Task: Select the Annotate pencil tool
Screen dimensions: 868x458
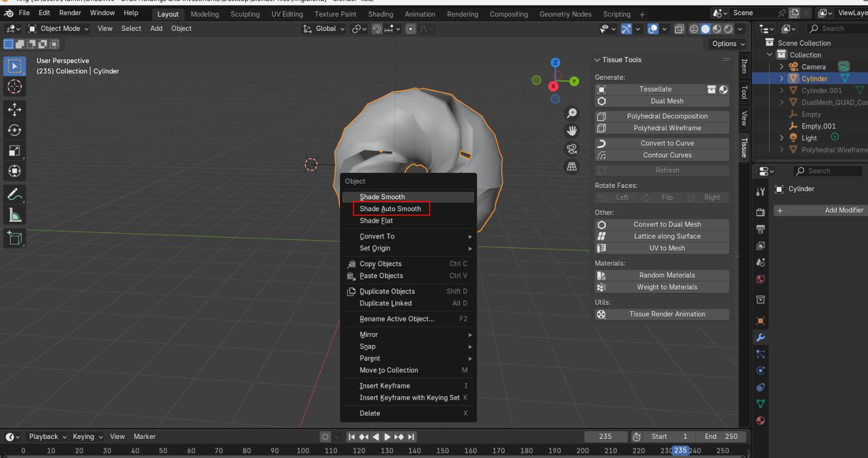Action: (x=15, y=195)
